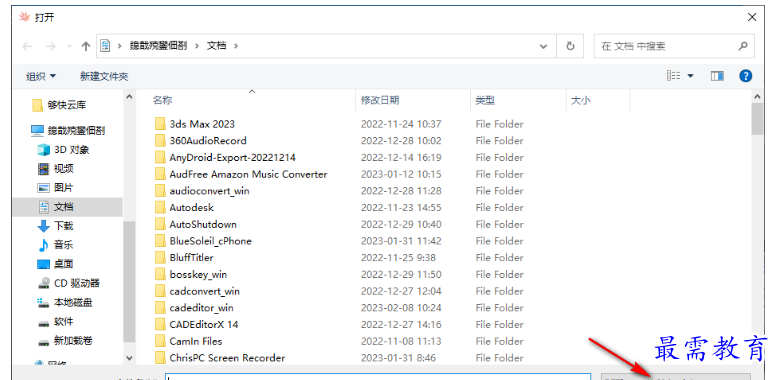The width and height of the screenshot is (776, 380).
Task: Click the date 2023-02-08 10:24
Action: [x=401, y=308]
